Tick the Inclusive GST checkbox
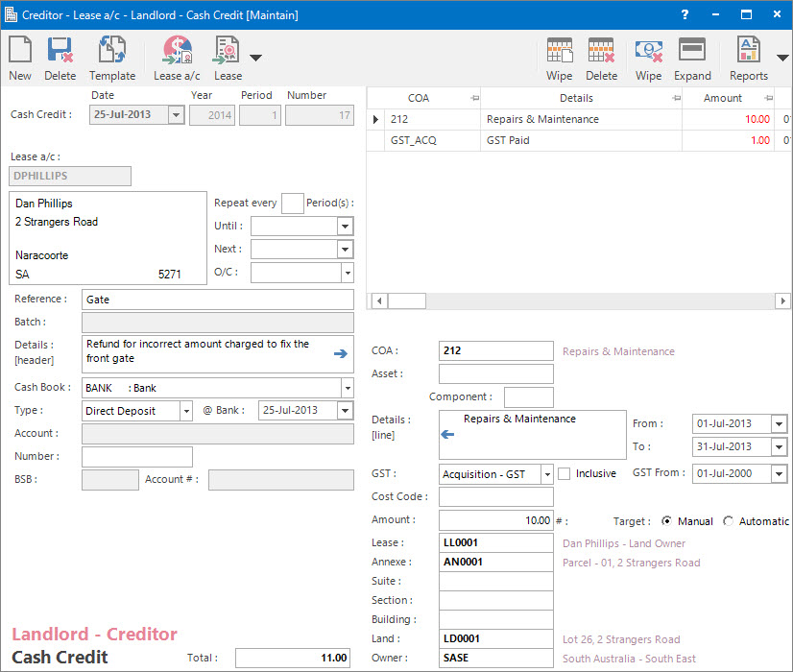793x672 pixels. (x=565, y=473)
